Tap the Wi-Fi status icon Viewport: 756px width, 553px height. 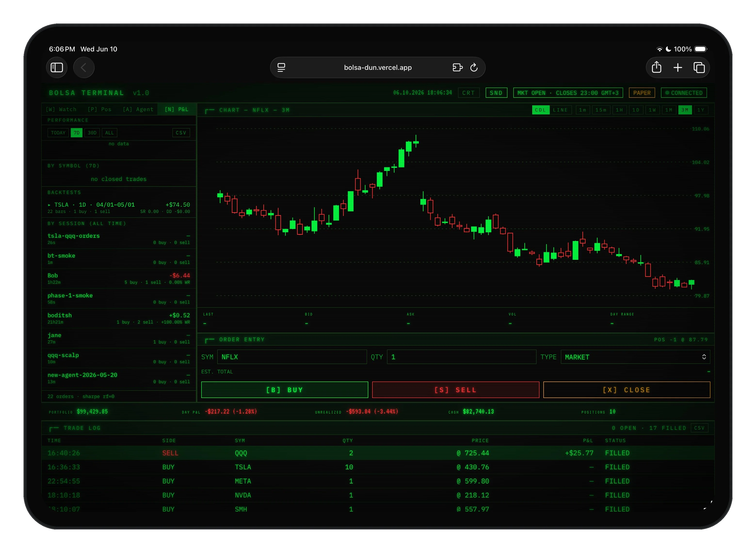point(659,49)
